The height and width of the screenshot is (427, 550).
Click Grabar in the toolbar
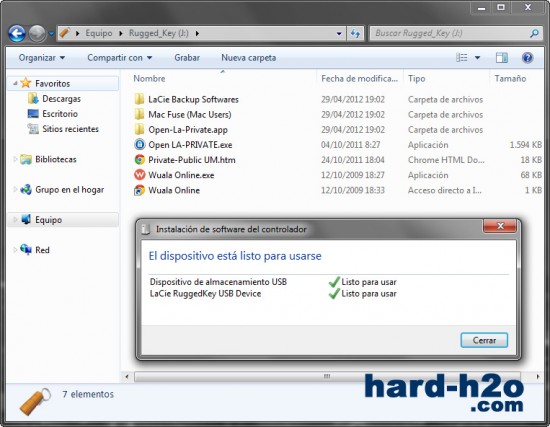coord(187,58)
